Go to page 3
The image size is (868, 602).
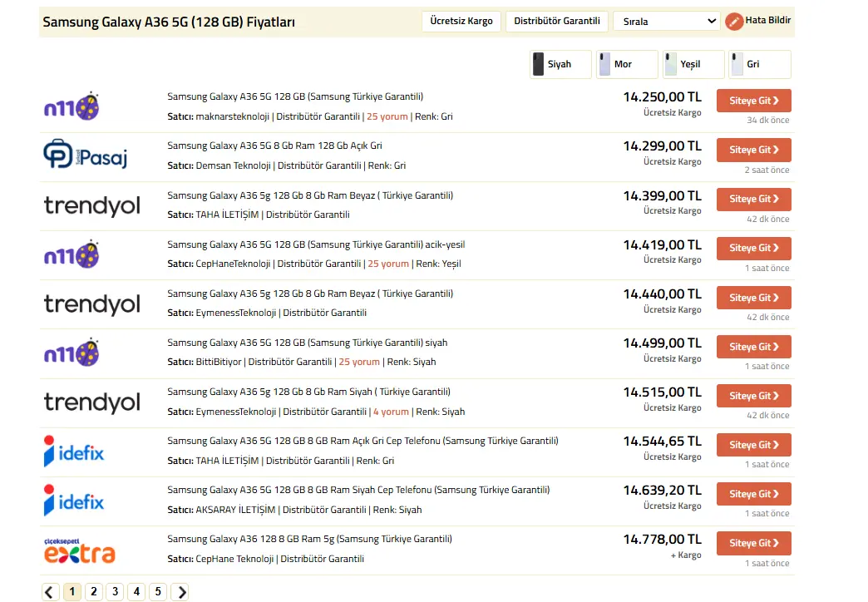(115, 592)
